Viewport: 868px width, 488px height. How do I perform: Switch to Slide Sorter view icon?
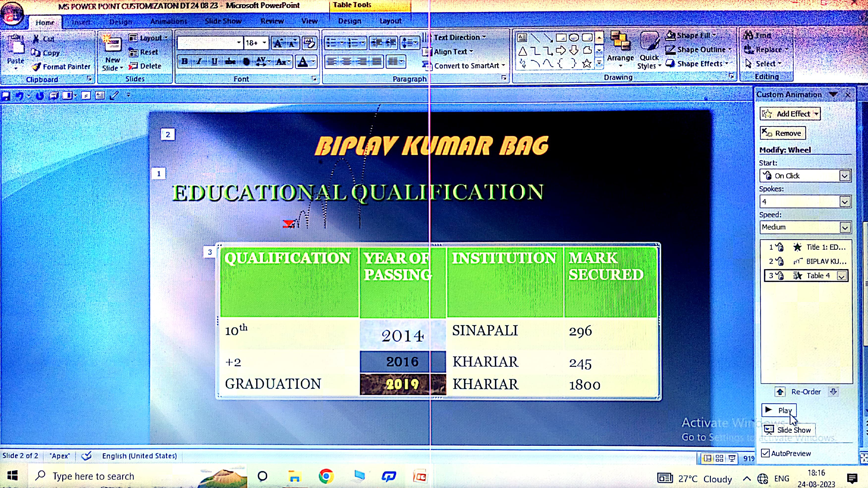pos(719,458)
